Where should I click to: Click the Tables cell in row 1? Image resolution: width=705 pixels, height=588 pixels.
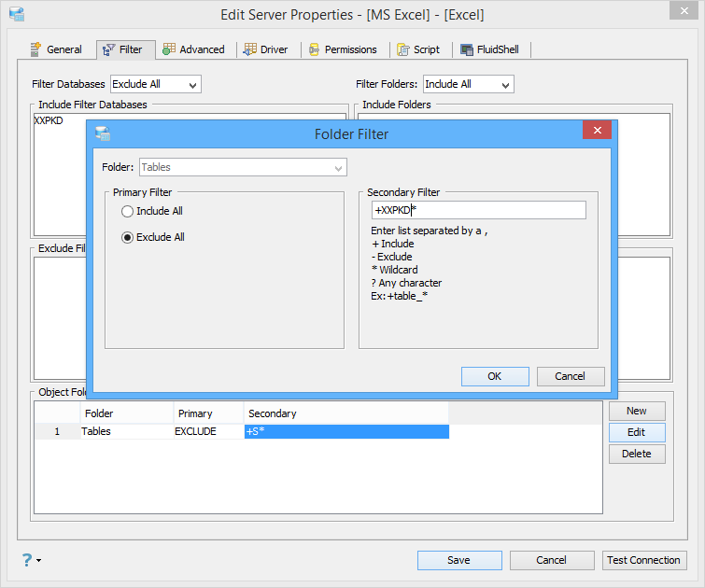(127, 431)
